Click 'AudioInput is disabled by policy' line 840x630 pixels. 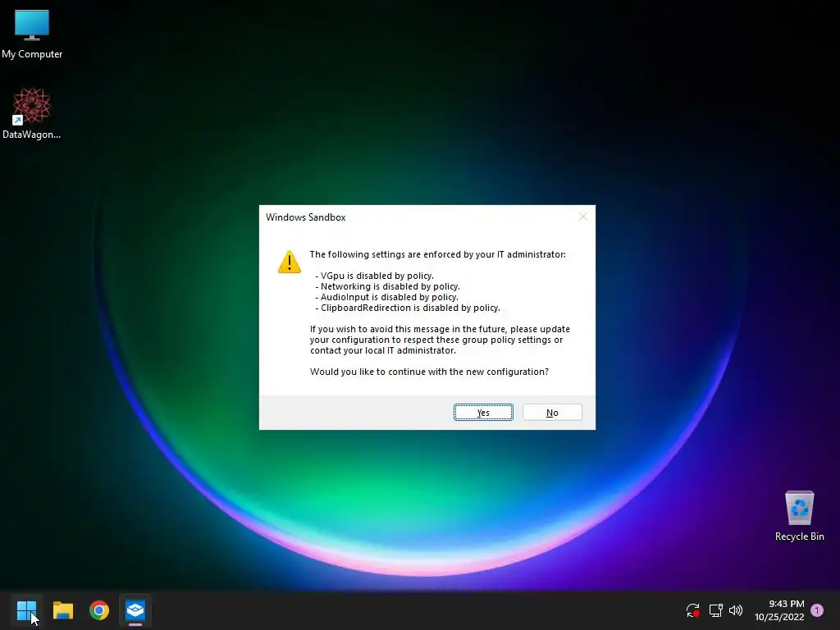386,297
